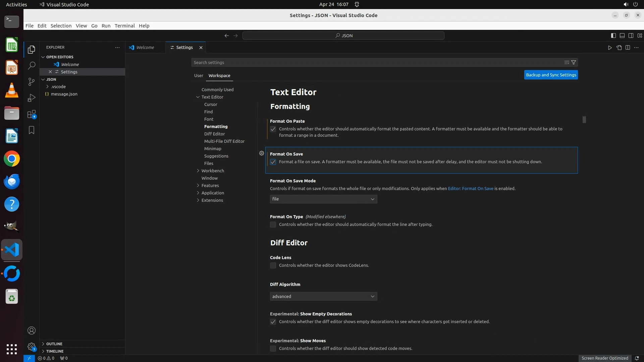Uncheck the Format On Paste checkbox

[273, 129]
